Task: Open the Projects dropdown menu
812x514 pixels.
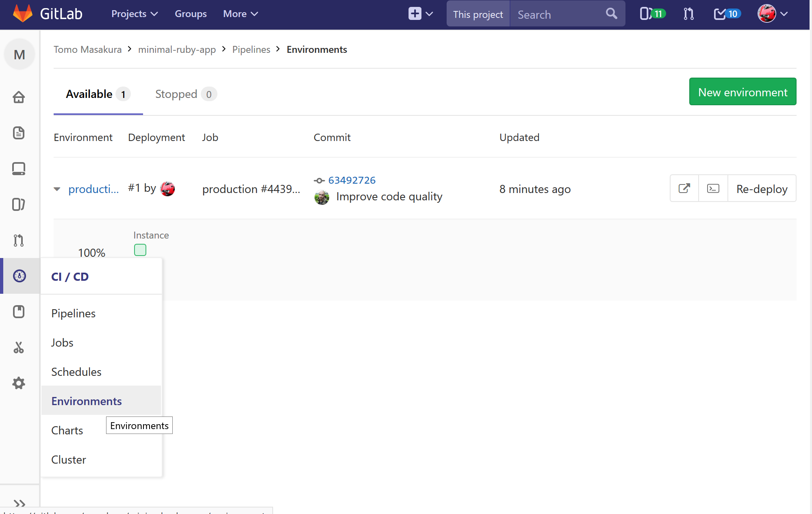Action: pyautogui.click(x=135, y=14)
